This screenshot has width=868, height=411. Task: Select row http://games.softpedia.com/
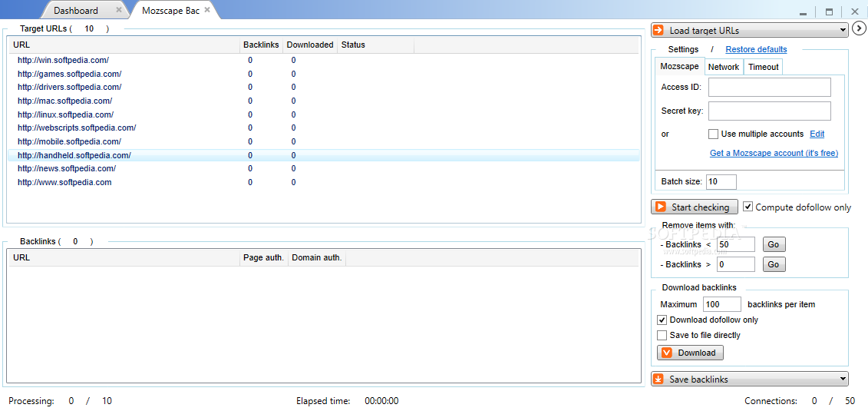tap(323, 74)
